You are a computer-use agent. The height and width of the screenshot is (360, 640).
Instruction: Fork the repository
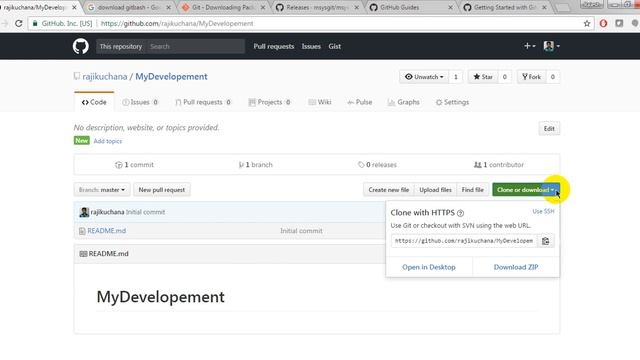(531, 77)
